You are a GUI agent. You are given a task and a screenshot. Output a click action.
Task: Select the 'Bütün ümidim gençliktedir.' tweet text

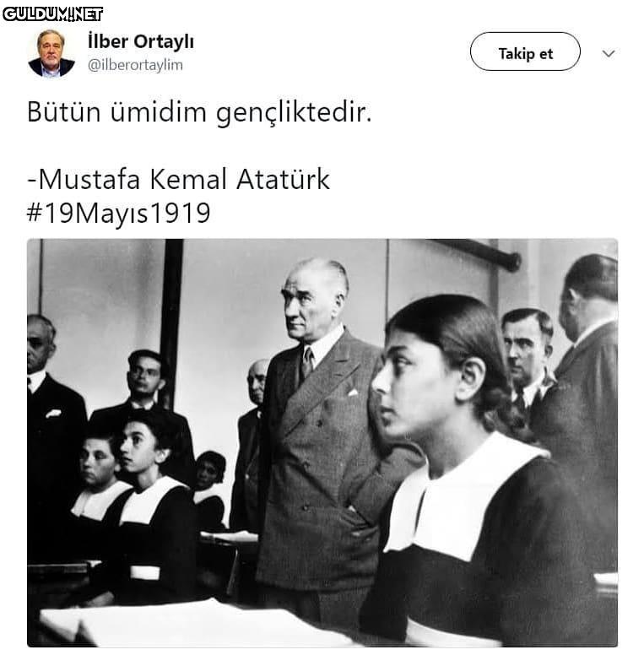coord(199,112)
